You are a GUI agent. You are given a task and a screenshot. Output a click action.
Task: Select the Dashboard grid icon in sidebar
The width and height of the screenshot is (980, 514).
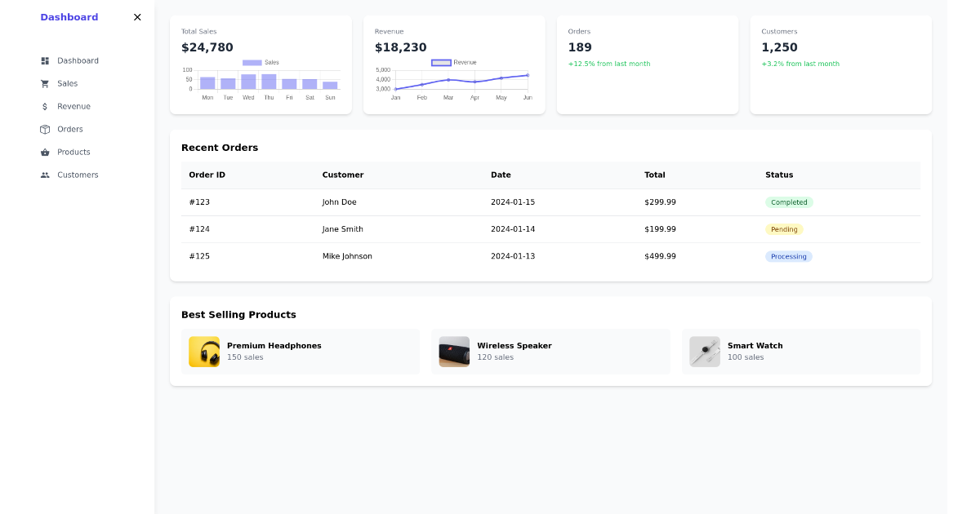45,60
